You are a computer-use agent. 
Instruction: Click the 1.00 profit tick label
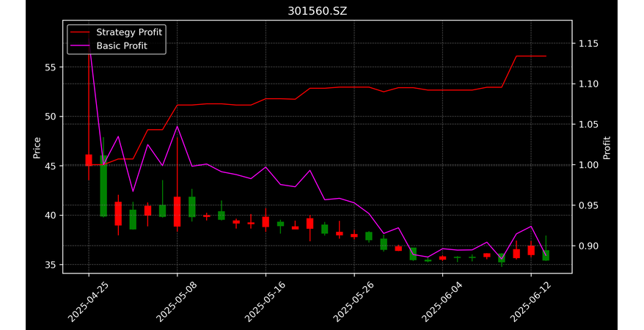click(588, 165)
